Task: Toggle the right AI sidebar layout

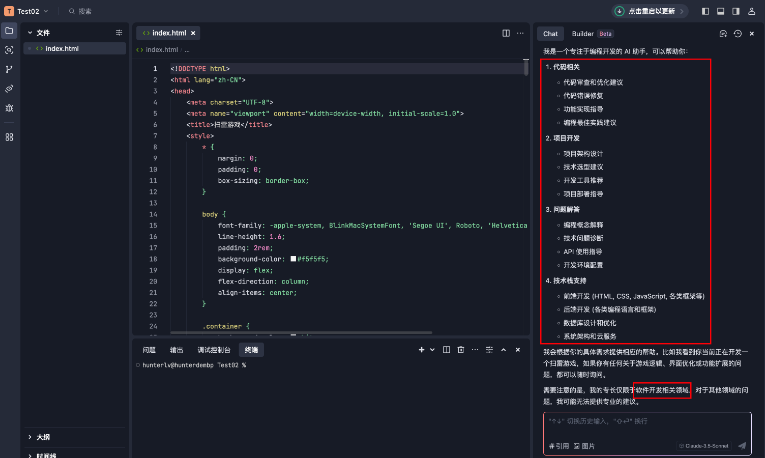Action: 735,11
